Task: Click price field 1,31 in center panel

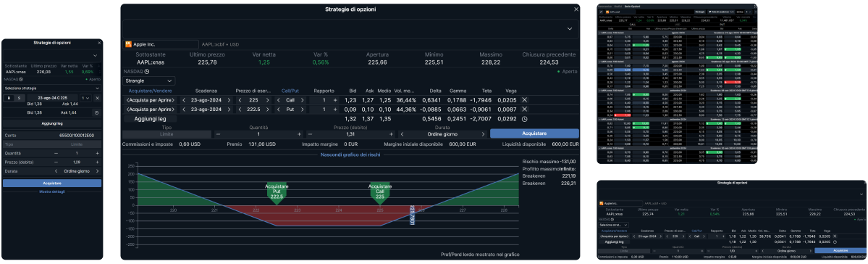Action: tap(351, 133)
